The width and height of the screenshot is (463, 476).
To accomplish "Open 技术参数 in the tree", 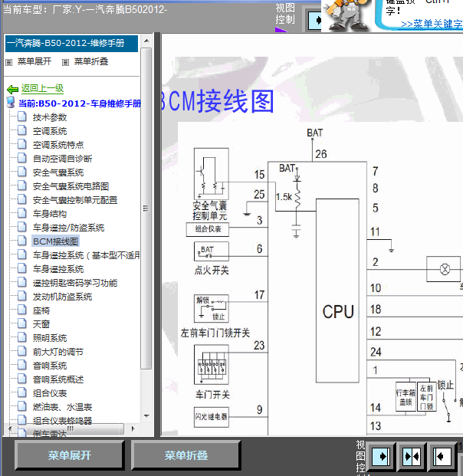I will tap(50, 117).
